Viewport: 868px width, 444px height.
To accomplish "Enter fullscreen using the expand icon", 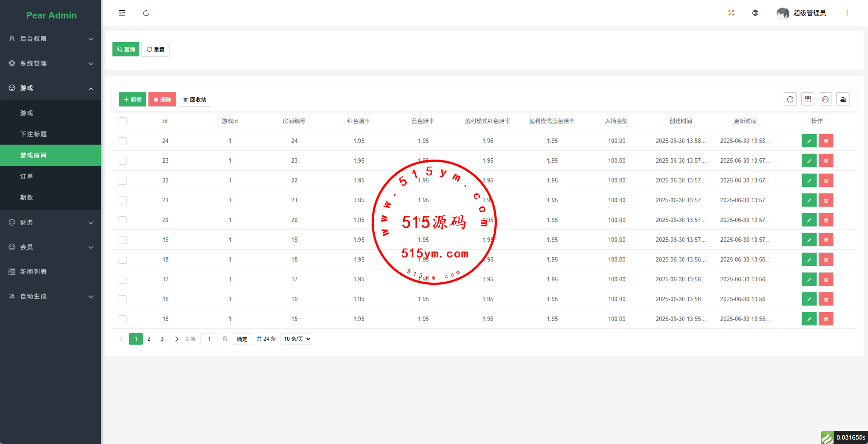I will click(731, 13).
